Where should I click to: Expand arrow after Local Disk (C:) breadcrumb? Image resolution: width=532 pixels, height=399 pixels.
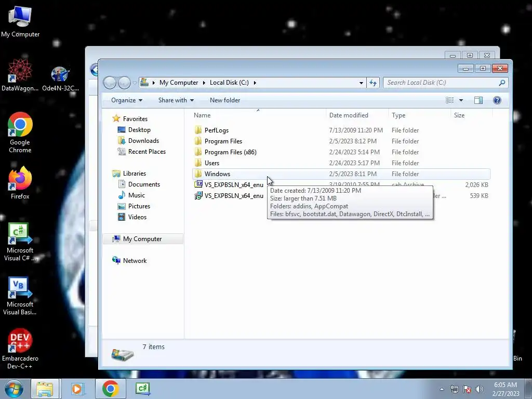click(255, 83)
